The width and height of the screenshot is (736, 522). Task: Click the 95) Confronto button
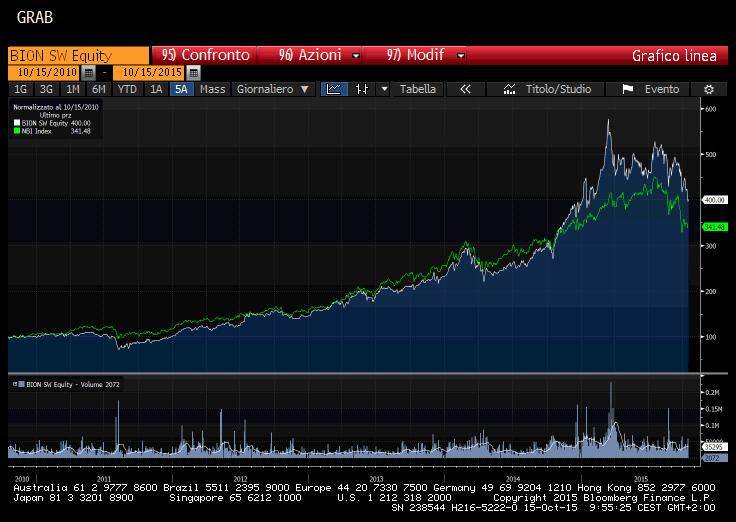(x=205, y=55)
